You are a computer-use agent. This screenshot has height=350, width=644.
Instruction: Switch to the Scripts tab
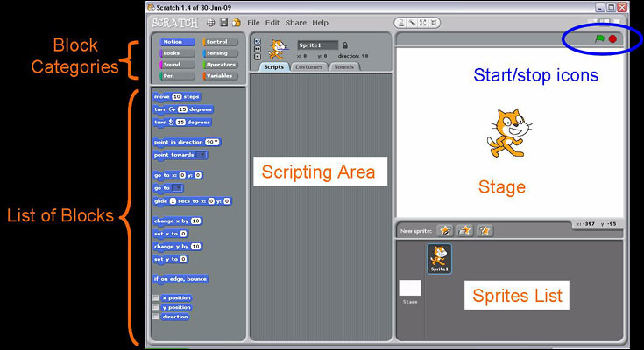274,66
